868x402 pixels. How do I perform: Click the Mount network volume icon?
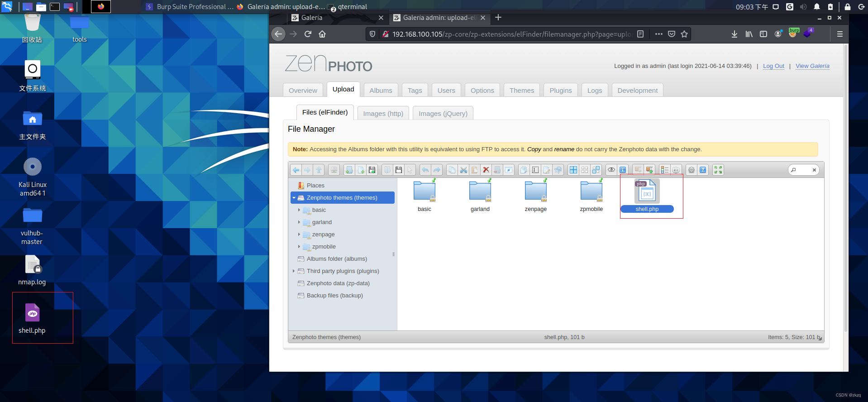tap(334, 170)
